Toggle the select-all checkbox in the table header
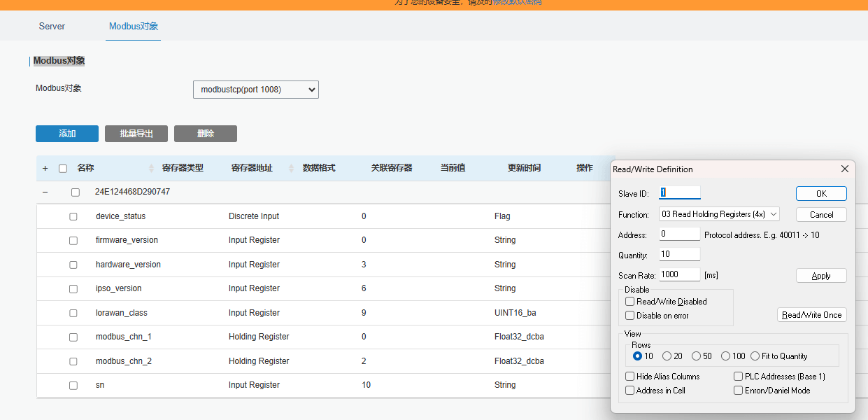Viewport: 868px width, 420px height. coord(63,169)
